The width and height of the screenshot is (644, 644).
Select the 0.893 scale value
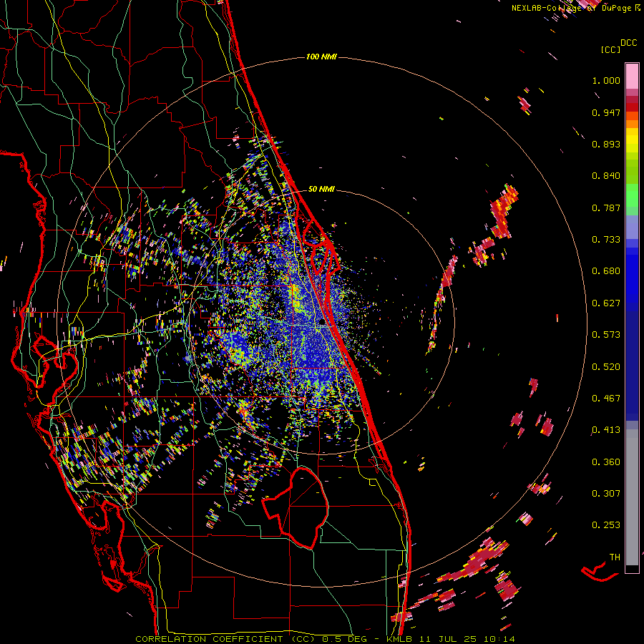tap(606, 144)
